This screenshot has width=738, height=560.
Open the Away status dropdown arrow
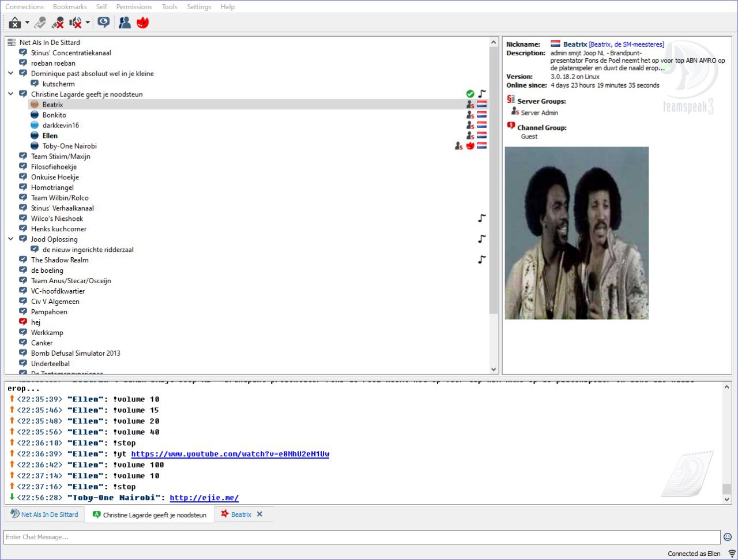27,22
